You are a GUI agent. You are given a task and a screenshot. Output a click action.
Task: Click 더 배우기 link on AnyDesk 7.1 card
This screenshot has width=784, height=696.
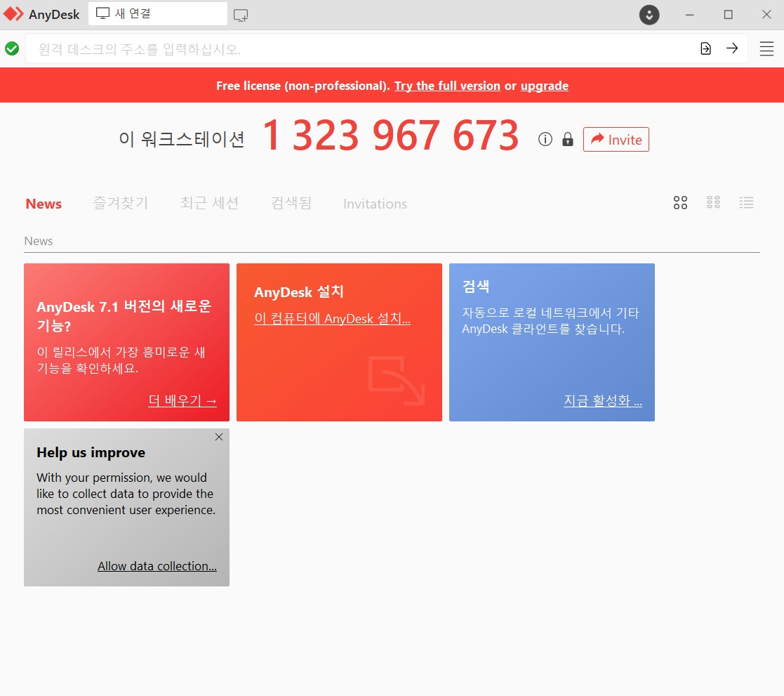(x=182, y=400)
